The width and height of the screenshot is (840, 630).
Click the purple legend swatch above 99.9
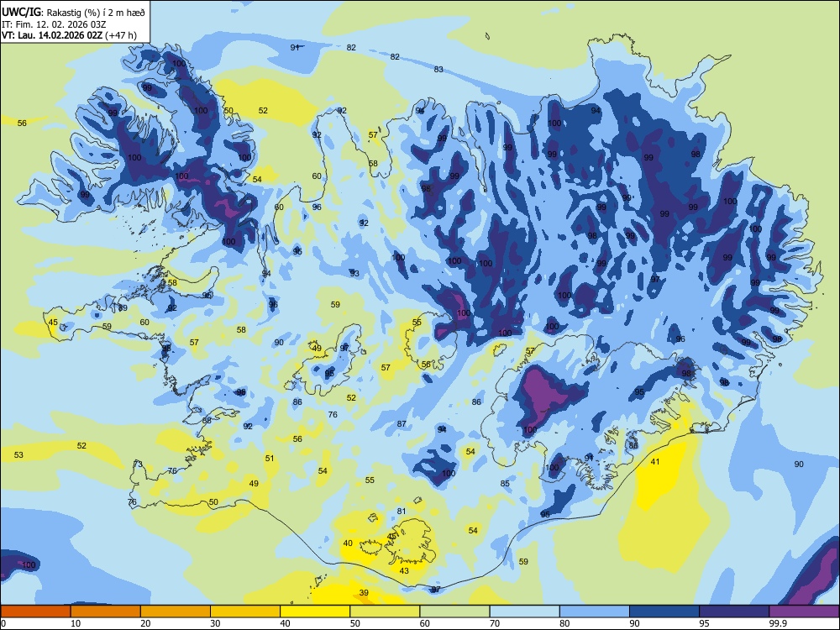tap(804, 612)
